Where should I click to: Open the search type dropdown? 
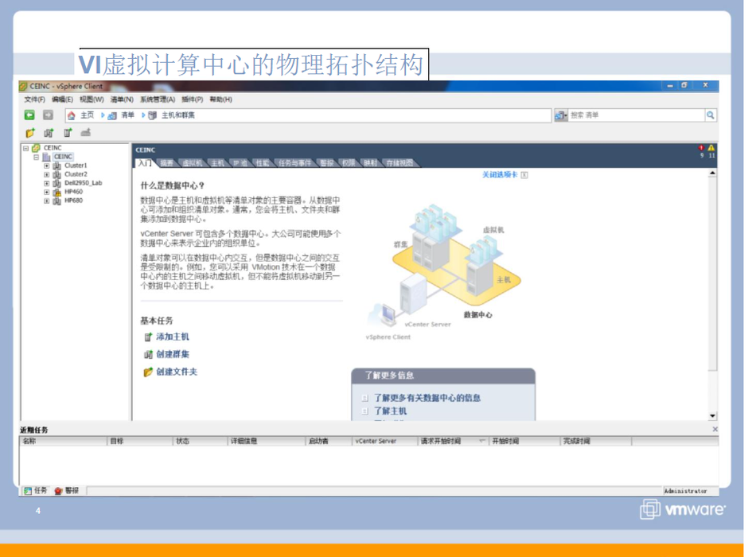tap(561, 115)
